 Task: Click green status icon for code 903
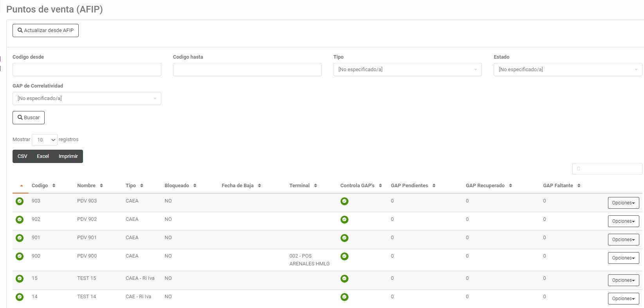click(x=20, y=201)
